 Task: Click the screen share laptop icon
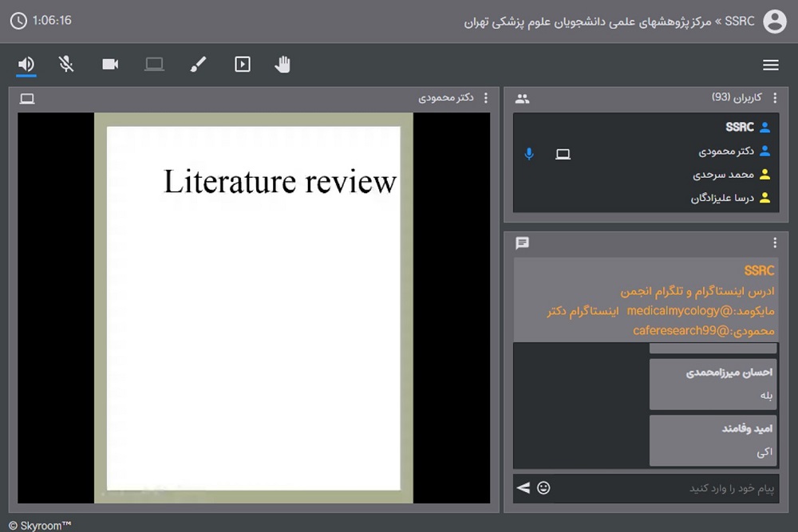coord(154,65)
